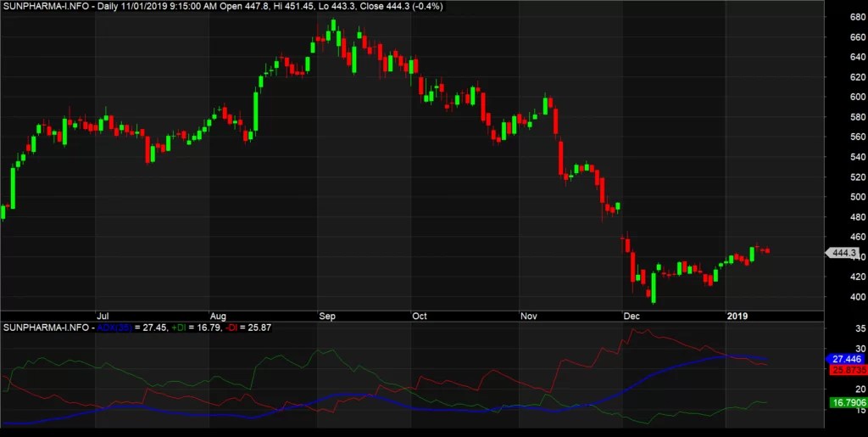Click the 480 price axis label
Image resolution: width=868 pixels, height=437 pixels.
pos(858,217)
